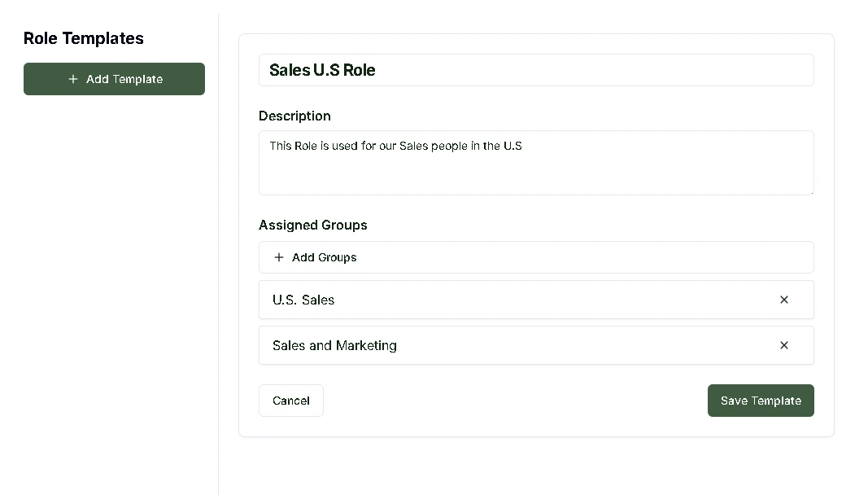Click the plus icon beside Add Groups
This screenshot has width=868, height=495.
click(279, 257)
